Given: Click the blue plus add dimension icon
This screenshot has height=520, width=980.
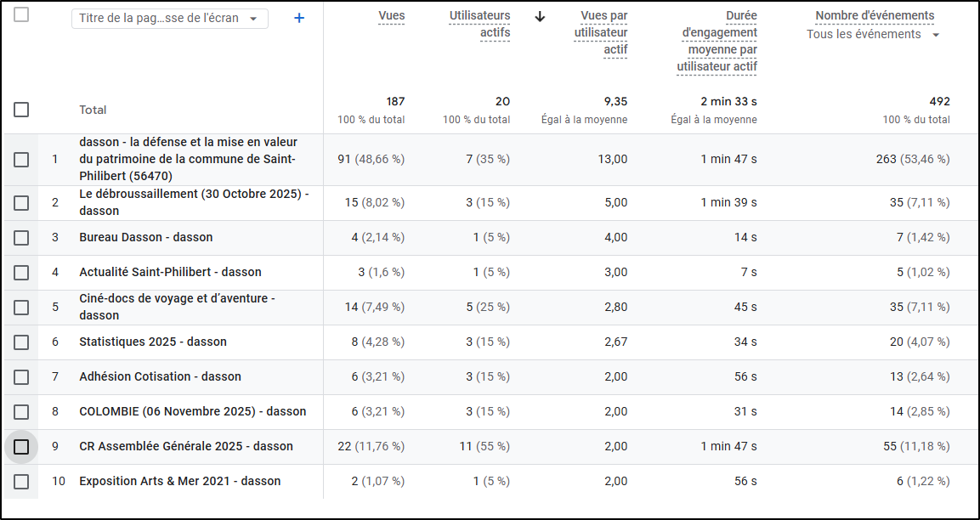Looking at the screenshot, I should (x=298, y=18).
